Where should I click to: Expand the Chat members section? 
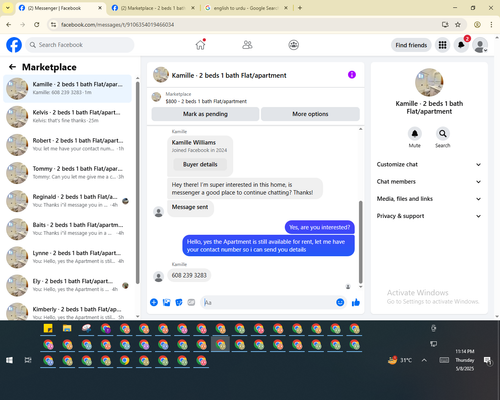[429, 182]
